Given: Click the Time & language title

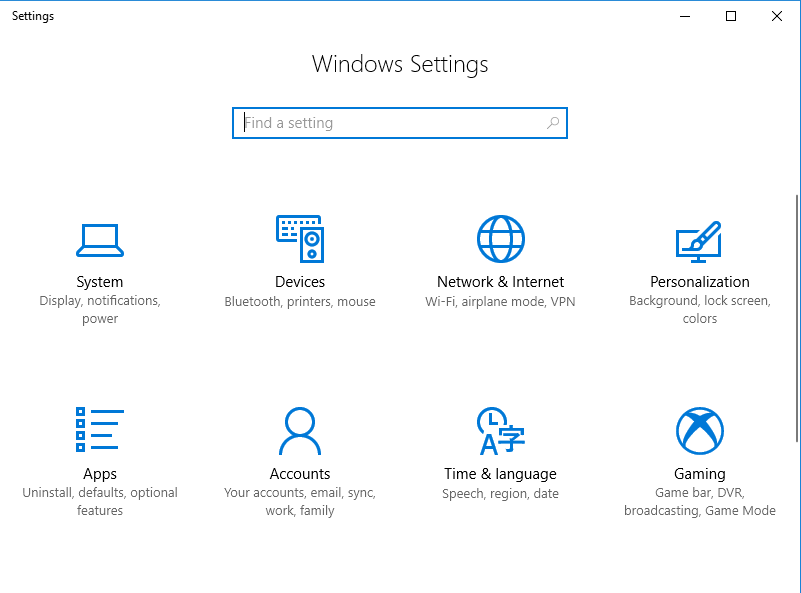Looking at the screenshot, I should coord(501,474).
